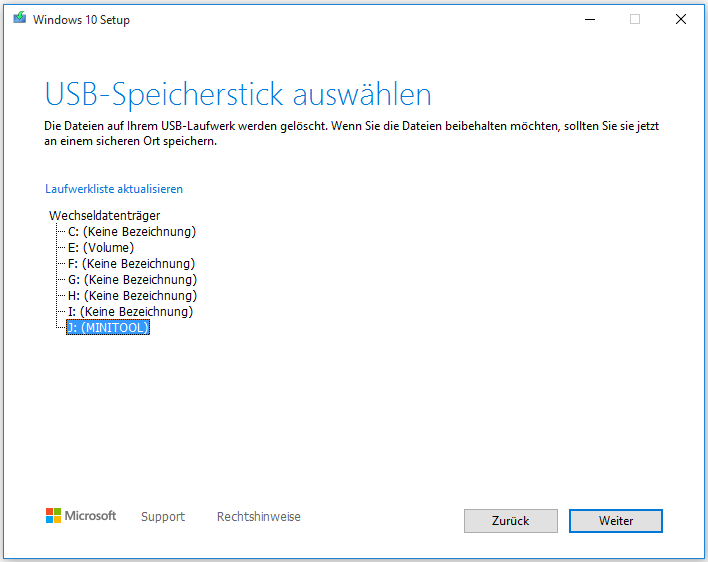
Task: Close the Windows 10 Setup window
Action: [681, 19]
